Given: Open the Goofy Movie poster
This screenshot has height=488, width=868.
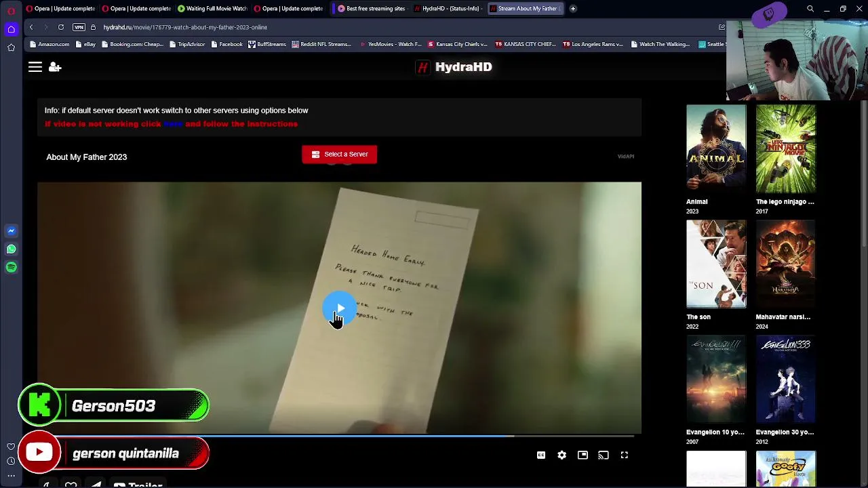Looking at the screenshot, I should (x=786, y=469).
